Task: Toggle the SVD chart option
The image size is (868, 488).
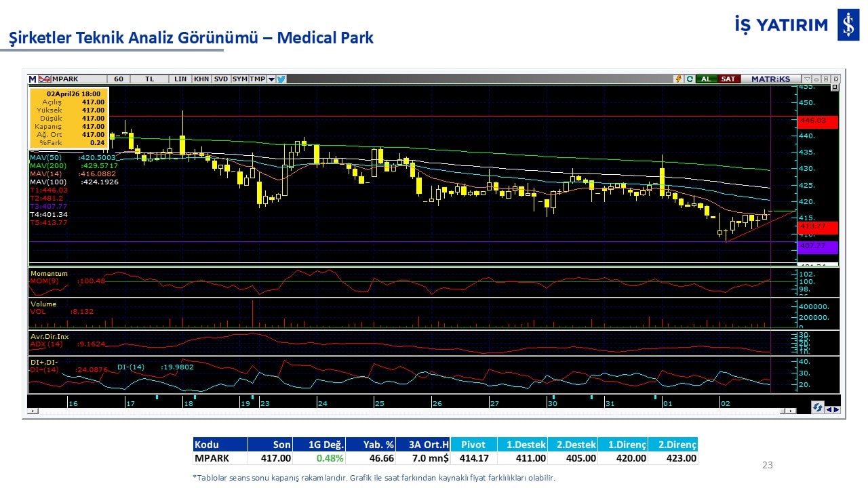Action: coord(221,79)
